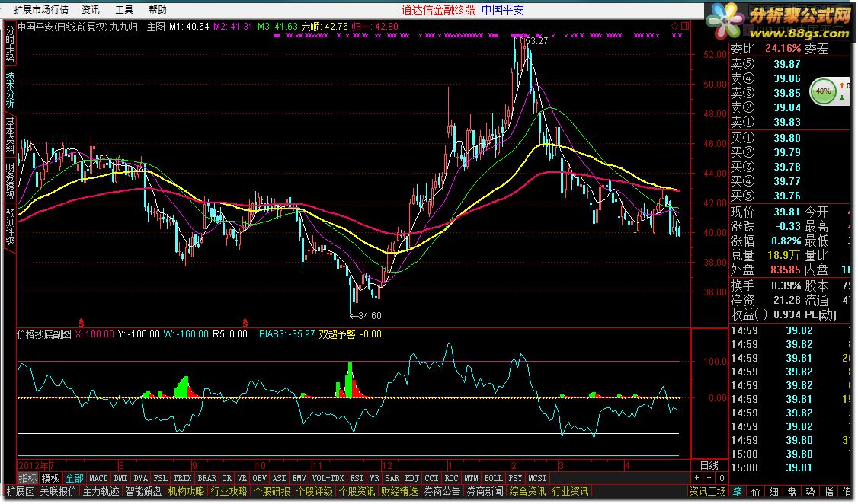Click the 0 reset button below 日线
This screenshot has height=504, width=858.
pyautogui.click(x=722, y=478)
